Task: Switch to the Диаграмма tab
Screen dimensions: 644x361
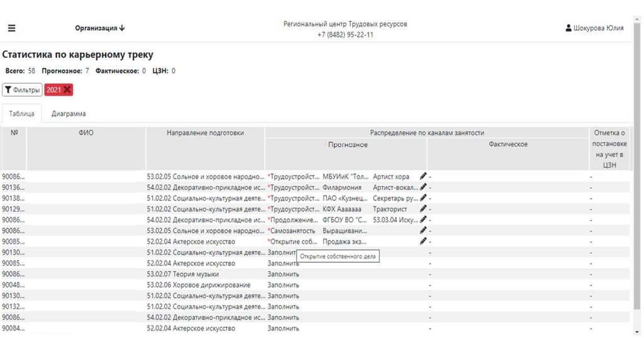Action: pyautogui.click(x=69, y=114)
